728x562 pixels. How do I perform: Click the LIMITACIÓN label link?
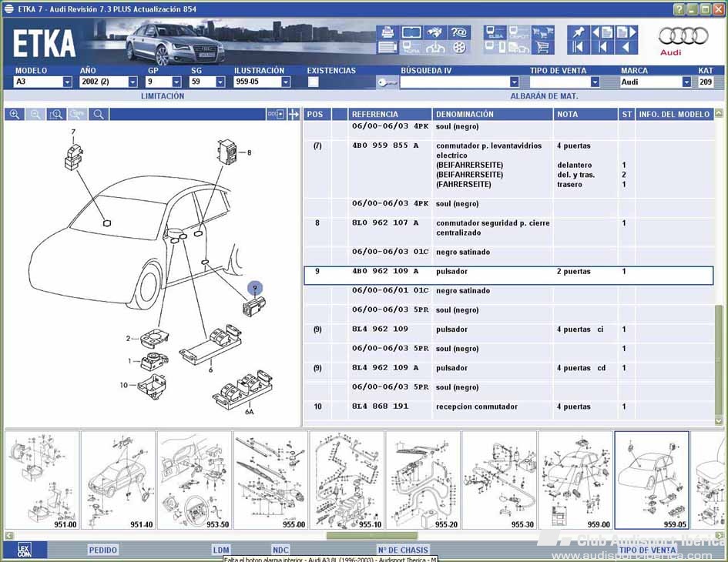pos(163,96)
